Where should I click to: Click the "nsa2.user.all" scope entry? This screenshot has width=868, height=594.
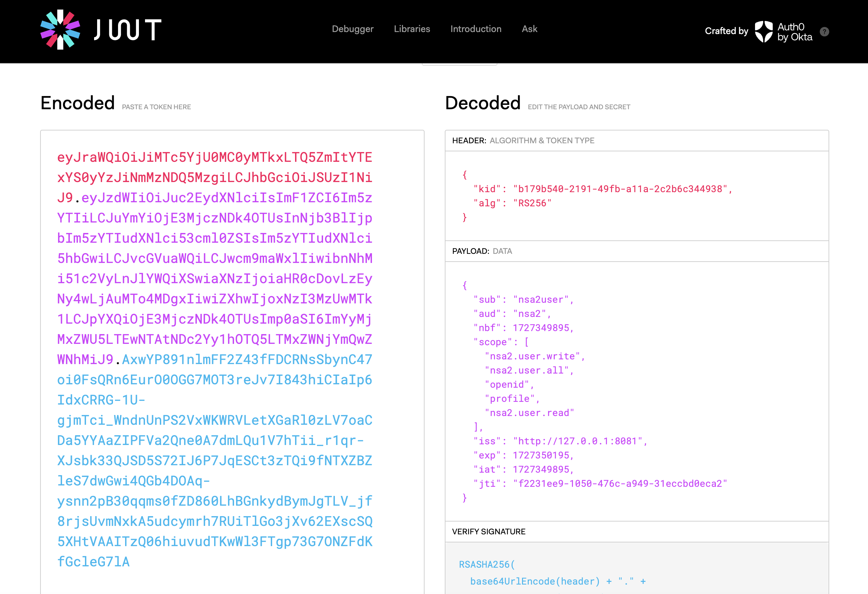(529, 370)
